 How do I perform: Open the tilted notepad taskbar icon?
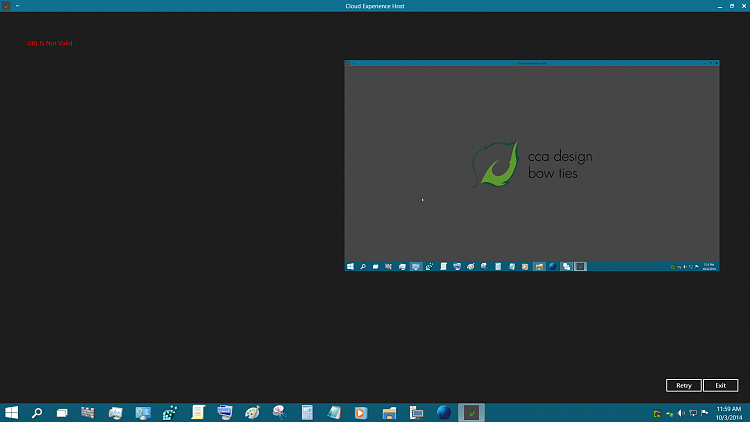[x=334, y=412]
